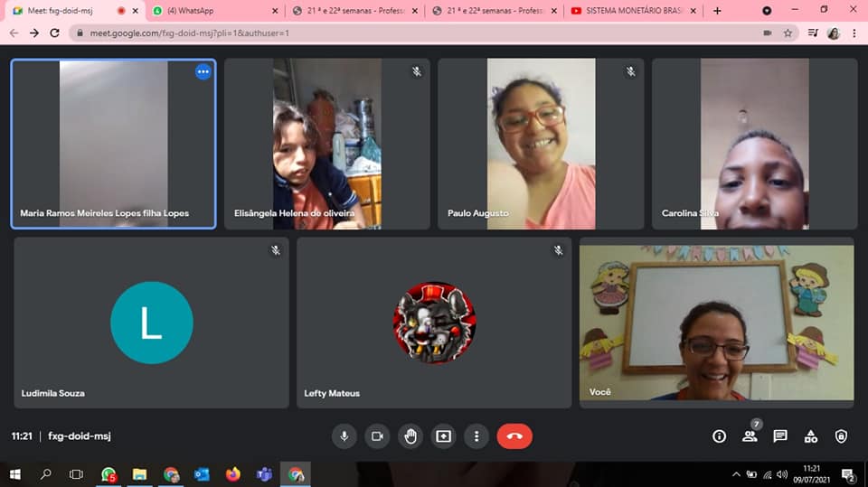Open the chat messages panel

[780, 436]
